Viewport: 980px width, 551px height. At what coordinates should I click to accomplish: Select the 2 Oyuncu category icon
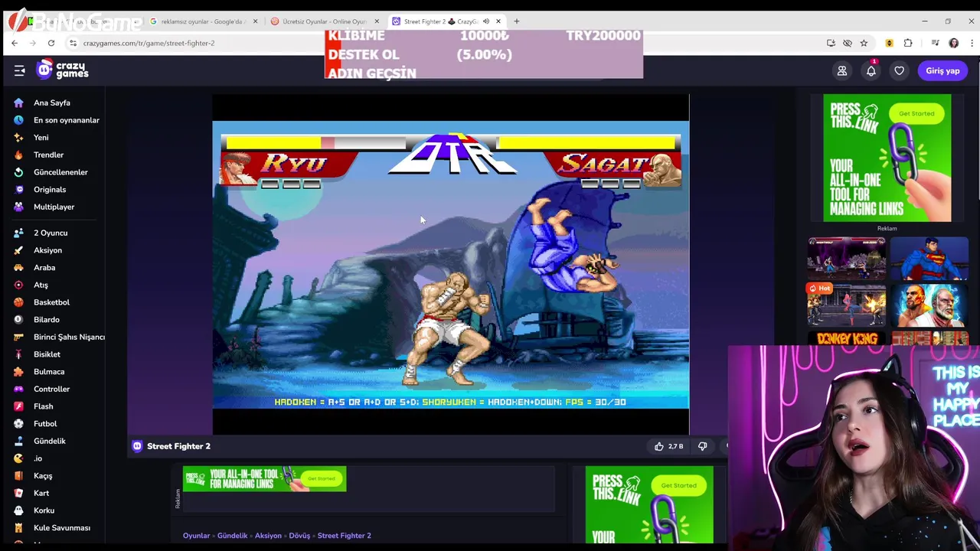pyautogui.click(x=18, y=233)
